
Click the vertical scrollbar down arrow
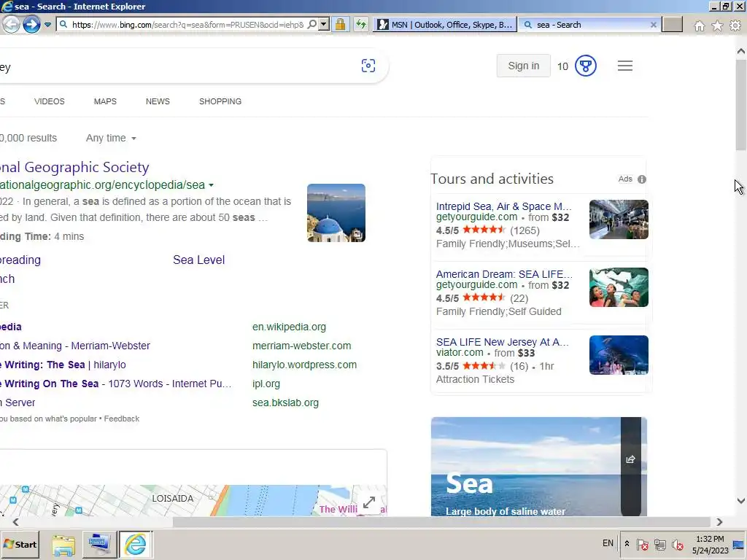[741, 501]
